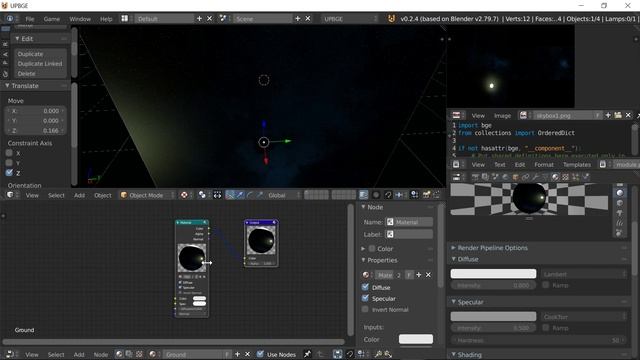Open the Constraints chain icon tab
This screenshot has width=640, height=360.
526,177
